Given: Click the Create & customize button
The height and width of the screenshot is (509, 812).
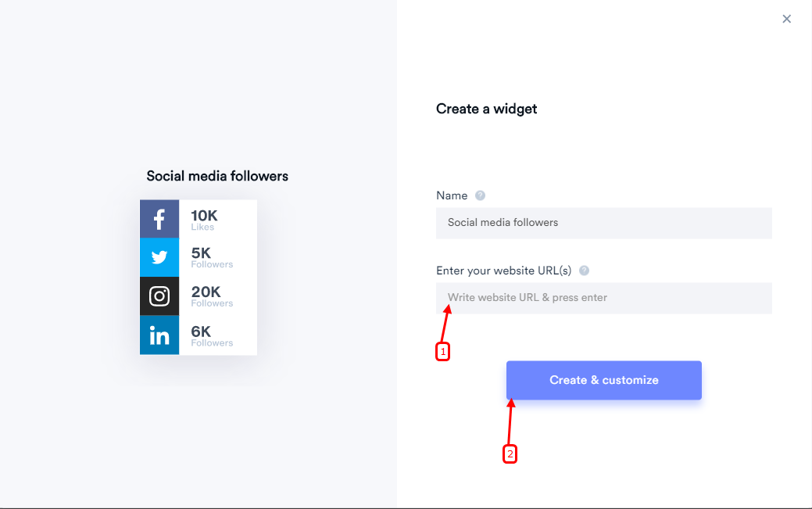Looking at the screenshot, I should coord(604,380).
